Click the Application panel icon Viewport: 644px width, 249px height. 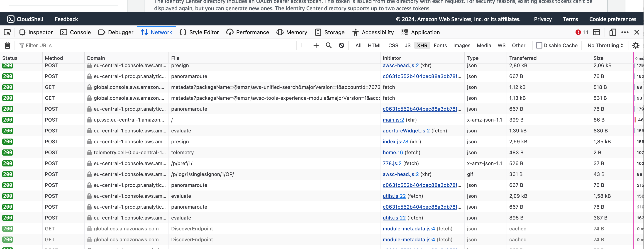pos(405,32)
